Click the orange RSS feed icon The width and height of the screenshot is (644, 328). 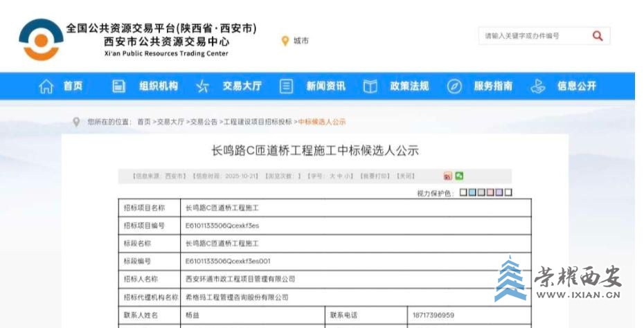pyautogui.click(x=447, y=176)
